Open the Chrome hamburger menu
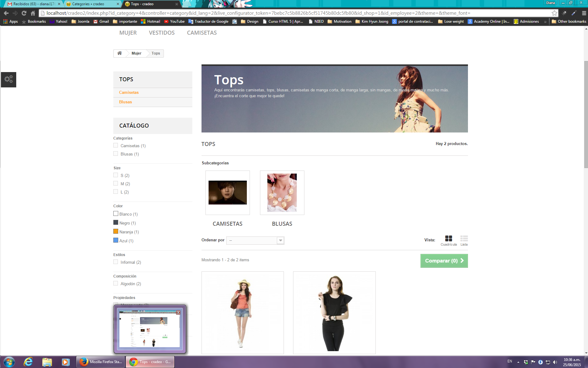Screen dimensions: 588x368 (584, 13)
